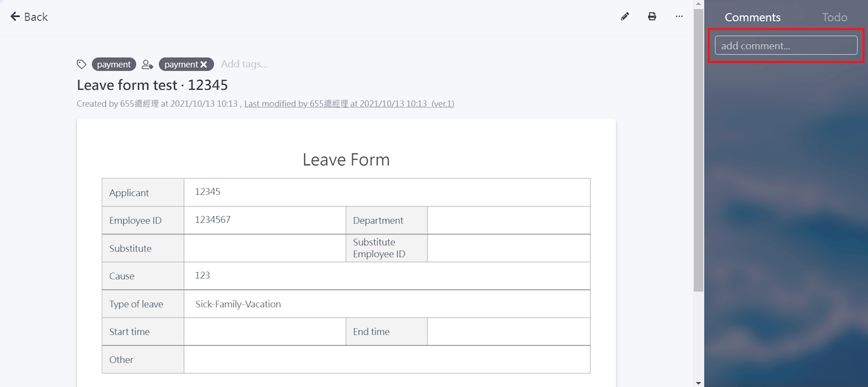The image size is (868, 387).
Task: Click the person-share icon beside tags
Action: pyautogui.click(x=147, y=64)
